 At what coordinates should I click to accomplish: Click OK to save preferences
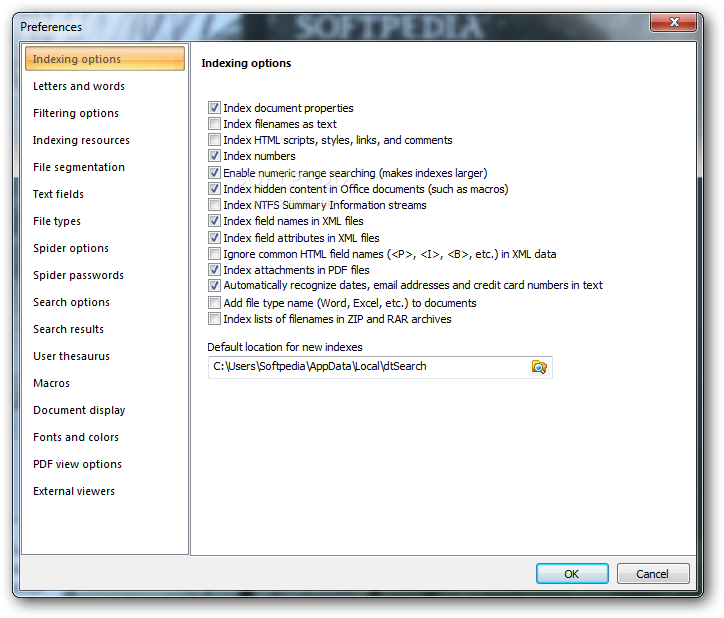(572, 574)
